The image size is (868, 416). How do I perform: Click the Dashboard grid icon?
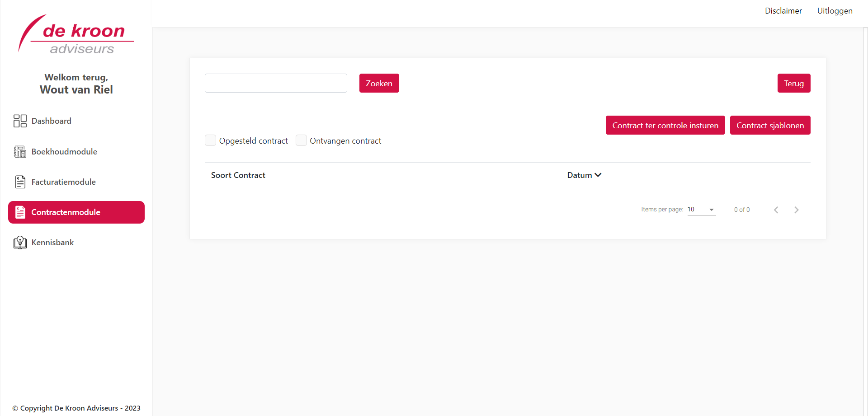click(x=20, y=121)
